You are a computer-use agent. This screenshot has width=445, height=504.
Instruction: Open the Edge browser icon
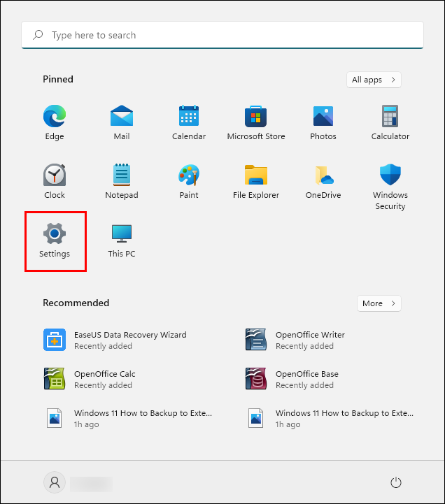[55, 116]
